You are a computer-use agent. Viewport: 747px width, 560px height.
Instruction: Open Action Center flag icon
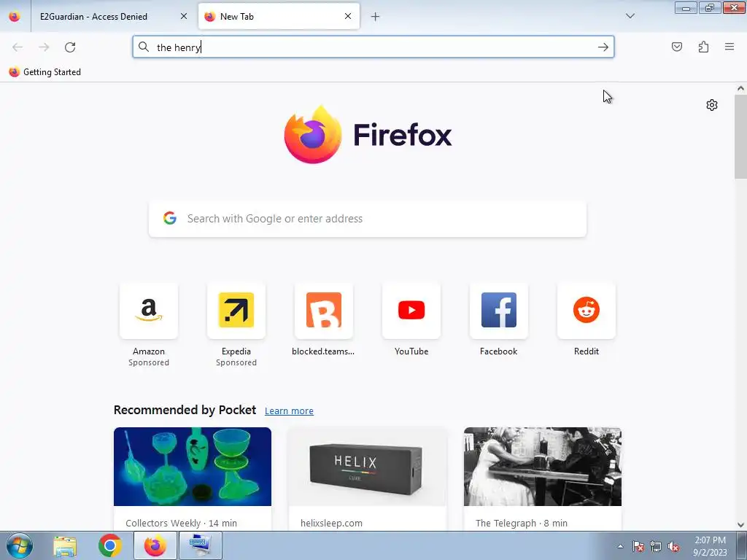pyautogui.click(x=638, y=547)
